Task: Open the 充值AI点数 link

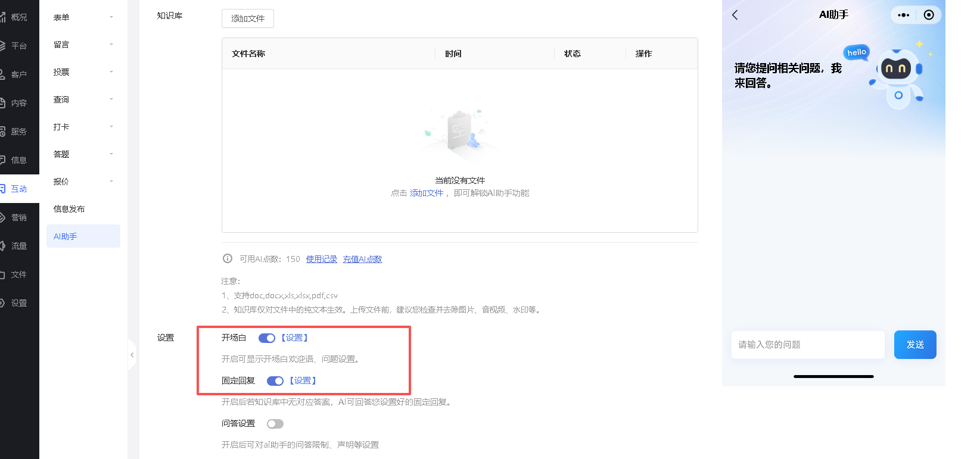Action: click(362, 259)
